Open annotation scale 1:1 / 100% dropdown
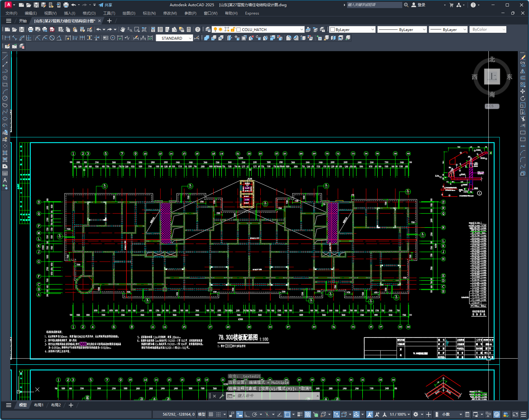 pyautogui.click(x=400, y=414)
